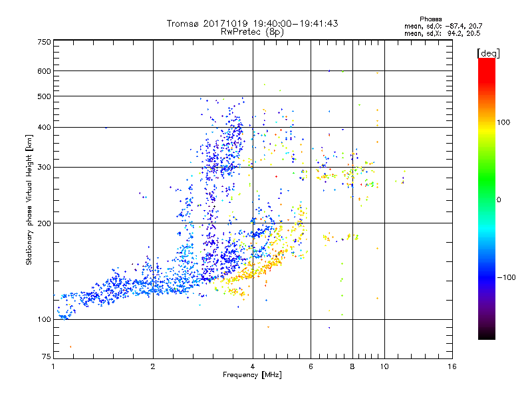This screenshot has width=532, height=399.
Task: Click the y-axis tick label '750'
Action: coord(44,42)
